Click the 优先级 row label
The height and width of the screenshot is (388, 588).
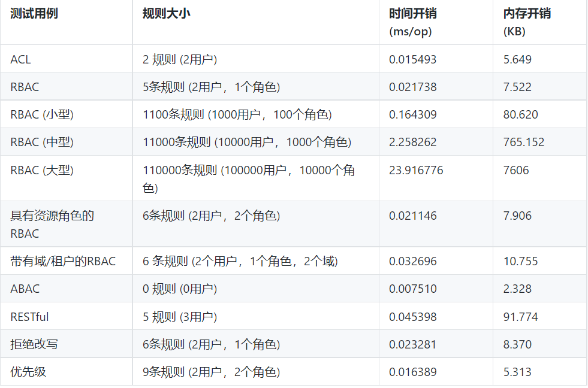coord(28,372)
